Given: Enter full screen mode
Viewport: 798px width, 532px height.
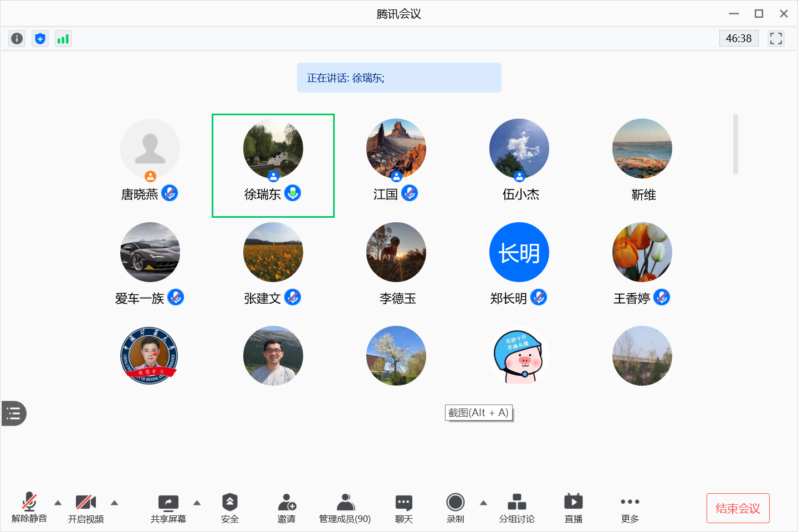Looking at the screenshot, I should [776, 38].
